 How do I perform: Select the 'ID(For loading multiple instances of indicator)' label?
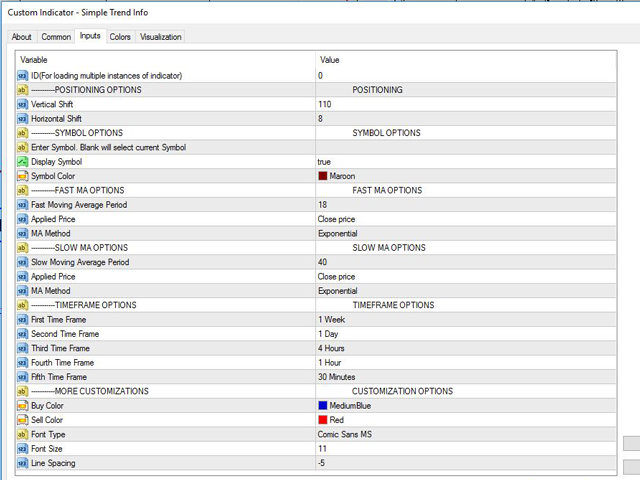pyautogui.click(x=107, y=76)
